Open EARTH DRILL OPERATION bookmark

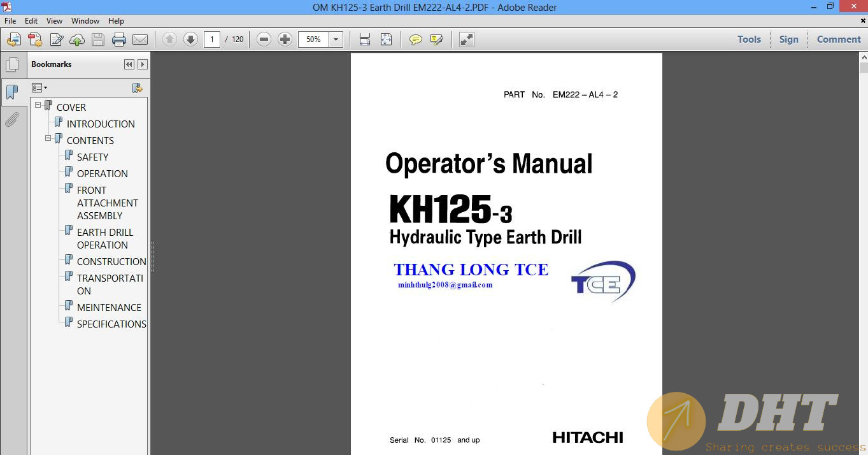(x=105, y=238)
